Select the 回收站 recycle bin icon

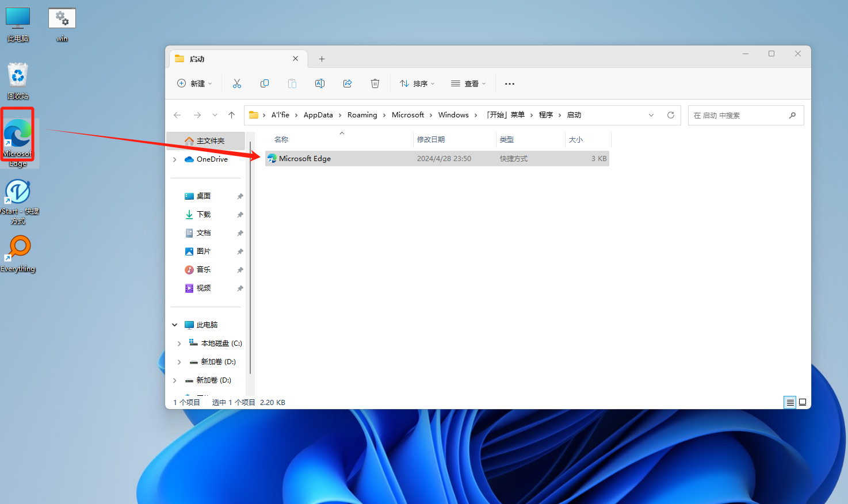(18, 81)
